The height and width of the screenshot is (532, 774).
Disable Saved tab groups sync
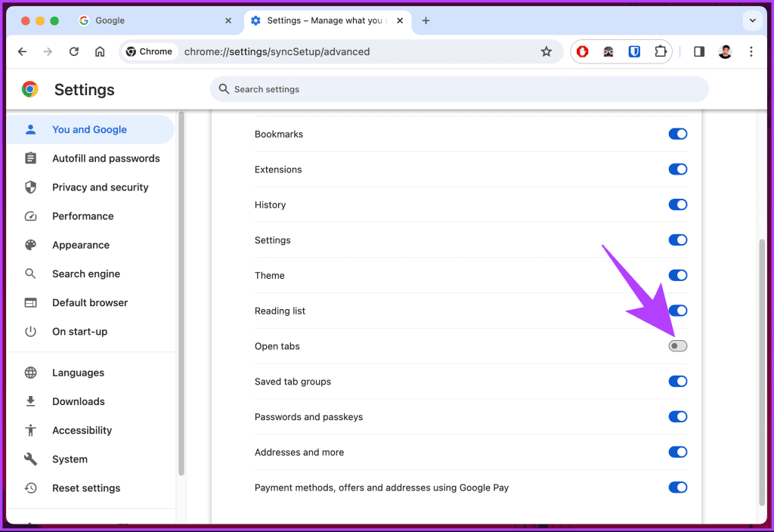coord(677,381)
